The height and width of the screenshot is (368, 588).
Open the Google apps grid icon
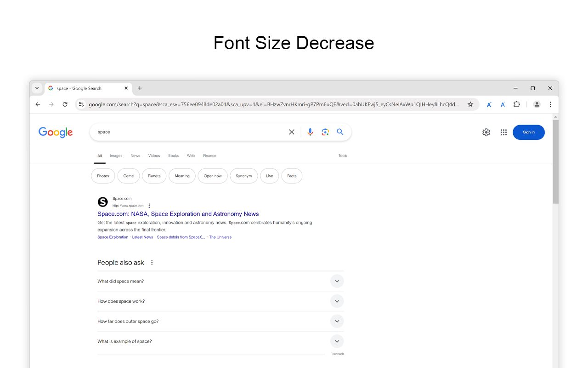point(503,132)
